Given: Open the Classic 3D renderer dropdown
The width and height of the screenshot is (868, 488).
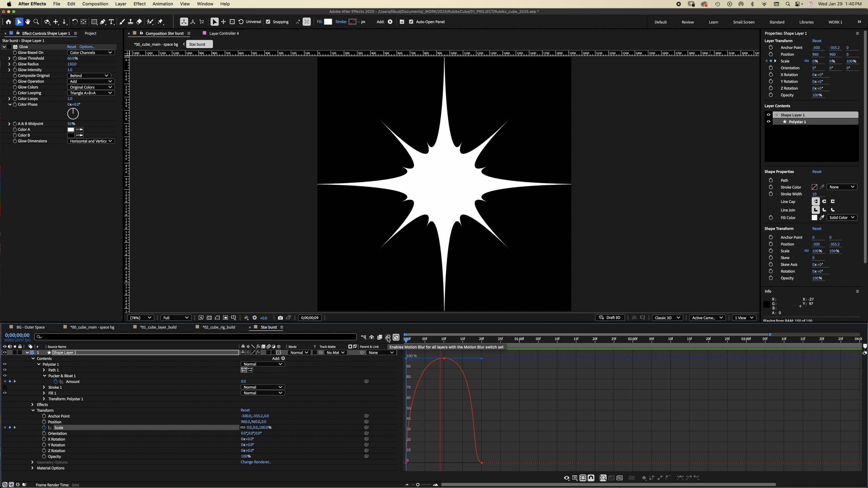Looking at the screenshot, I should (667, 318).
